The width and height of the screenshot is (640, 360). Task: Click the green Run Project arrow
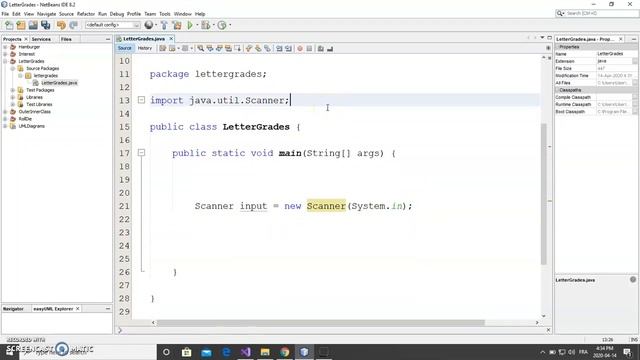[190, 25]
